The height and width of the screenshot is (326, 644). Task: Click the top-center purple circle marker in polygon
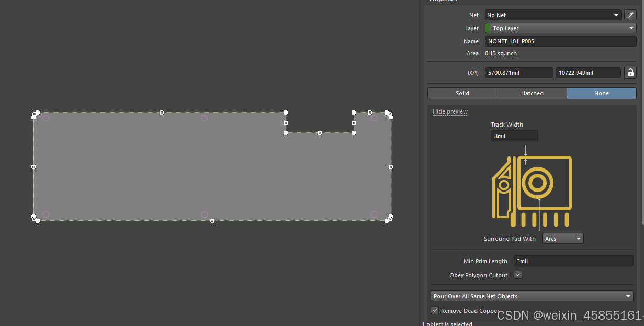205,118
